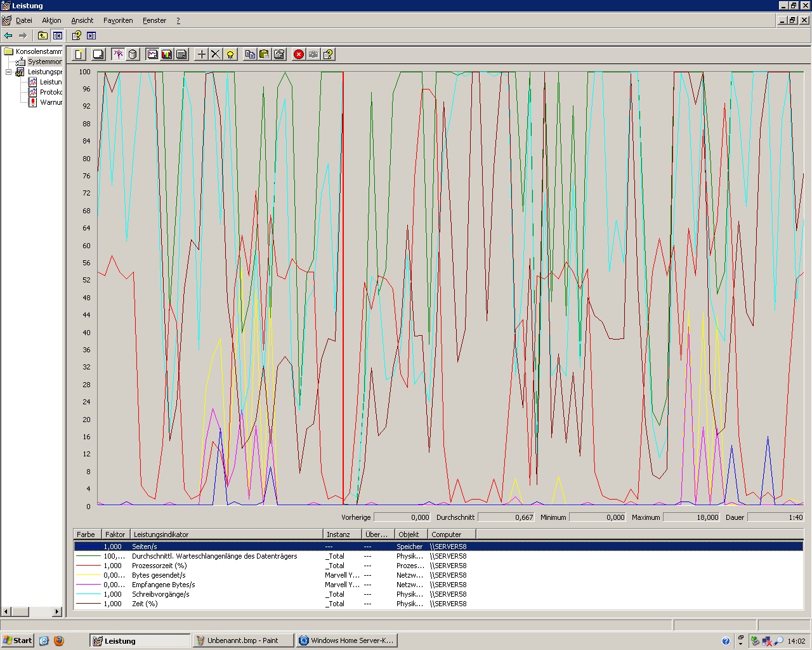Open the Datei menu

[23, 20]
